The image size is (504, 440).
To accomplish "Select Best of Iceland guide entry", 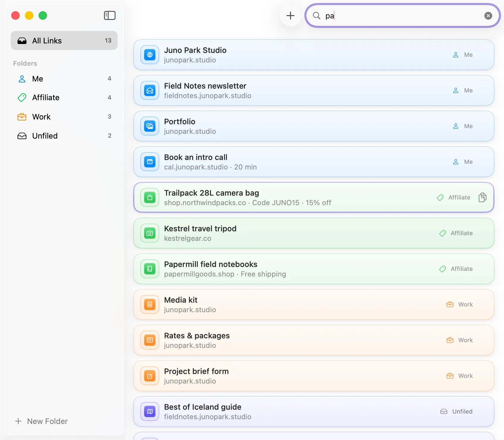I will pos(314,411).
